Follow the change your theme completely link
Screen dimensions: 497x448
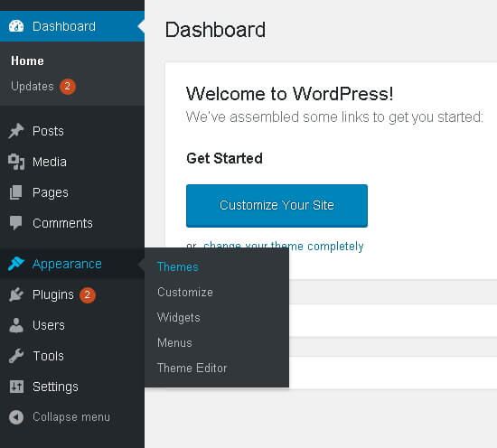[x=284, y=247]
